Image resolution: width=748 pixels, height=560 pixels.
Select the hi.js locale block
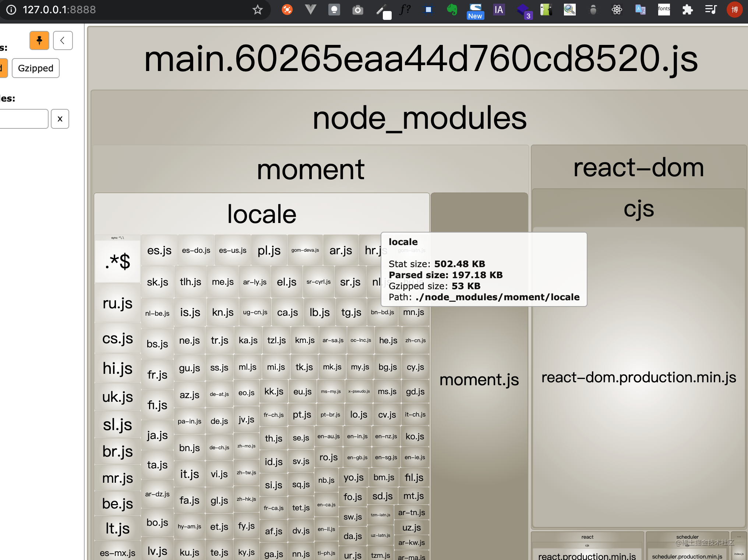tap(117, 368)
